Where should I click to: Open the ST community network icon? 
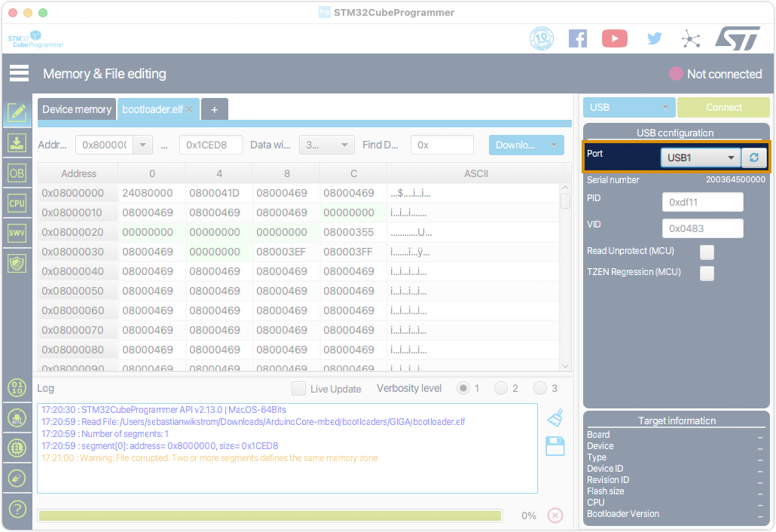coord(691,38)
